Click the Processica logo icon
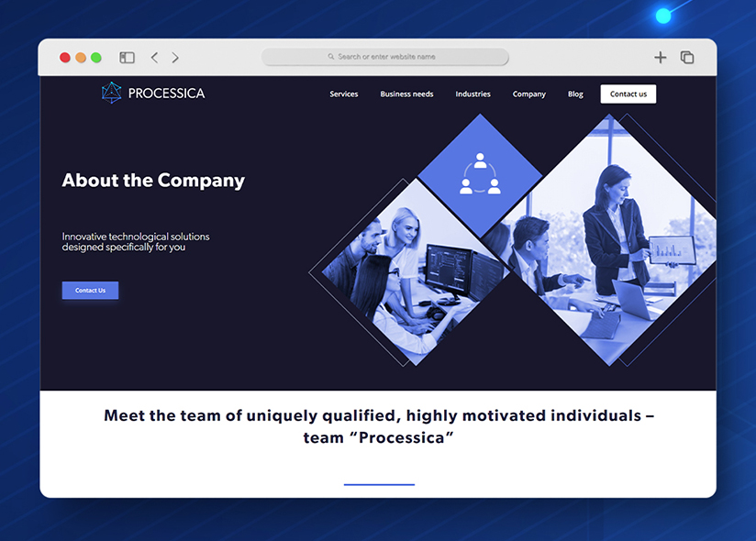 [111, 93]
